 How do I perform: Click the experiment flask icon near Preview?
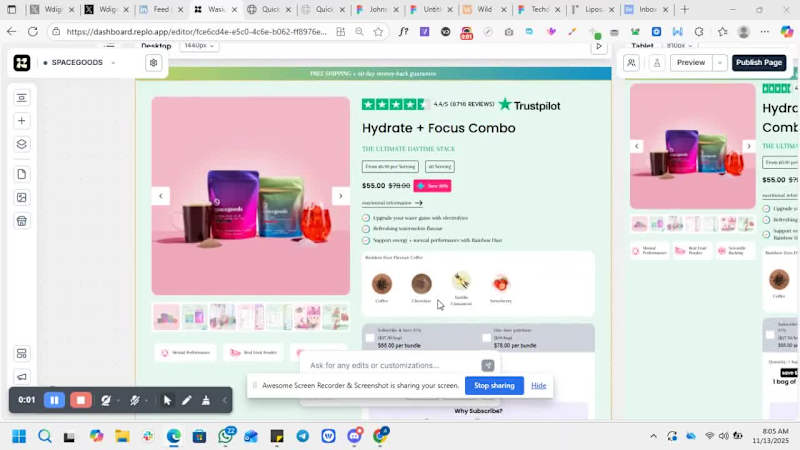coord(657,63)
